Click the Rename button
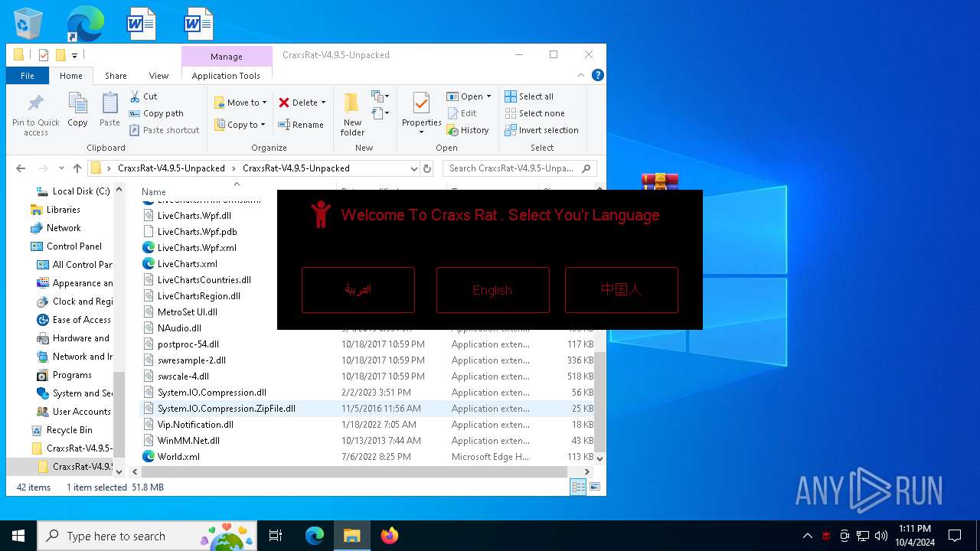Screen dimensions: 980x551 [301, 125]
